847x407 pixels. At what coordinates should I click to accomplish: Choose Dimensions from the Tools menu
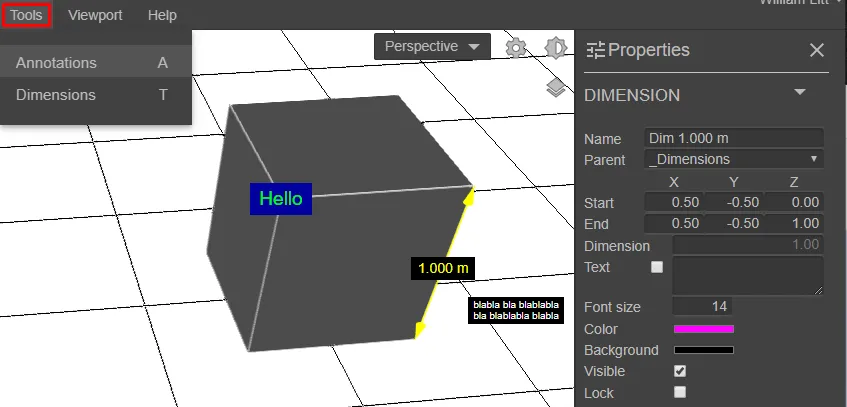tap(96, 95)
